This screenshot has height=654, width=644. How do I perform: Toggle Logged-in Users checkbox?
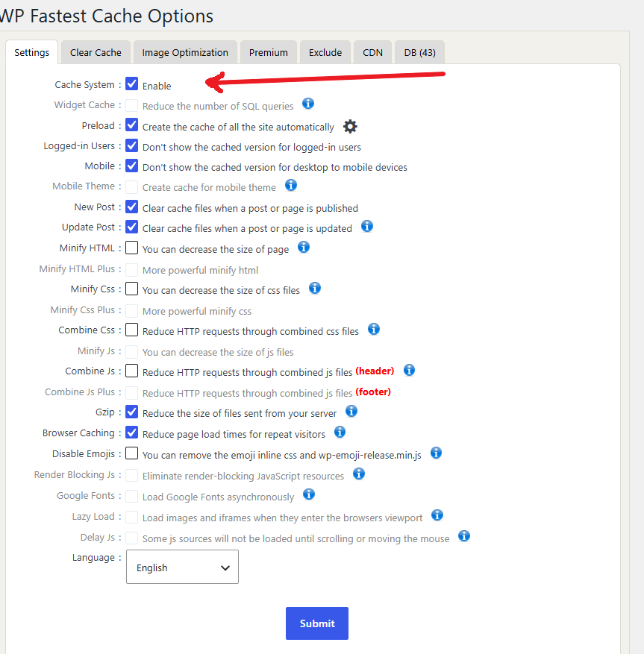(132, 145)
